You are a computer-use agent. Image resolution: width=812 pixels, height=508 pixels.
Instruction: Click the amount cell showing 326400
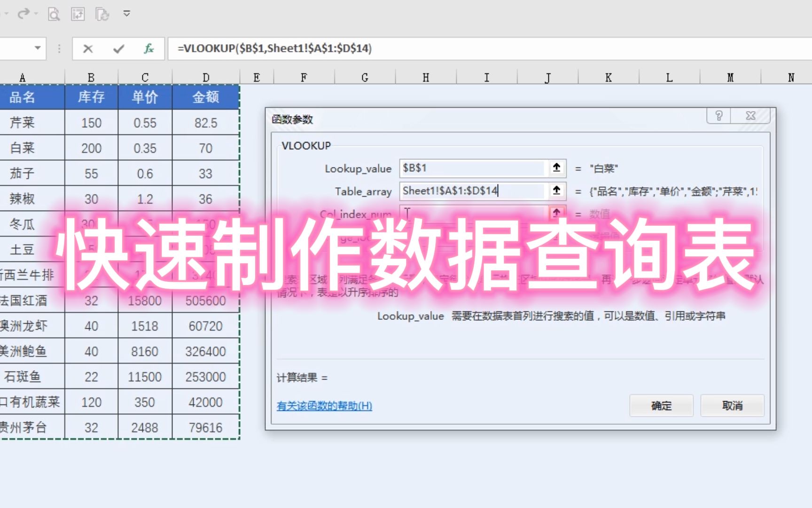coord(206,351)
